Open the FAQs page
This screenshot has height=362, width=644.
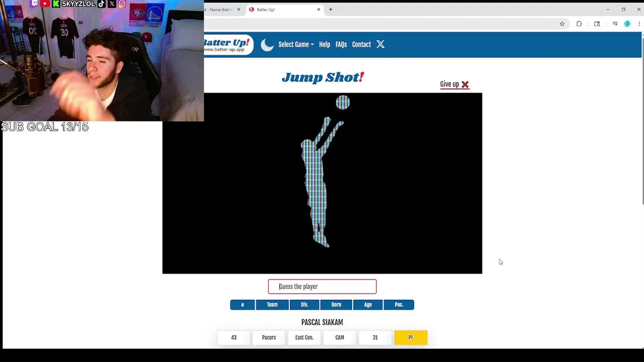[341, 44]
